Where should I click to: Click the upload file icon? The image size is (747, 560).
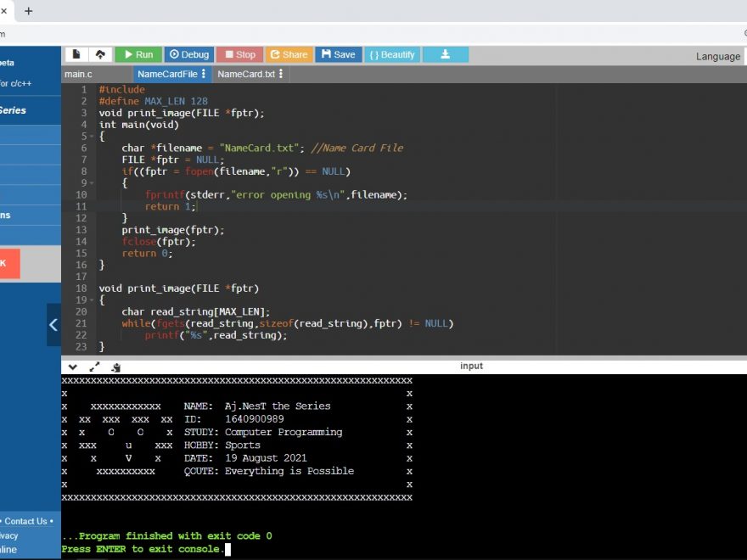(100, 54)
